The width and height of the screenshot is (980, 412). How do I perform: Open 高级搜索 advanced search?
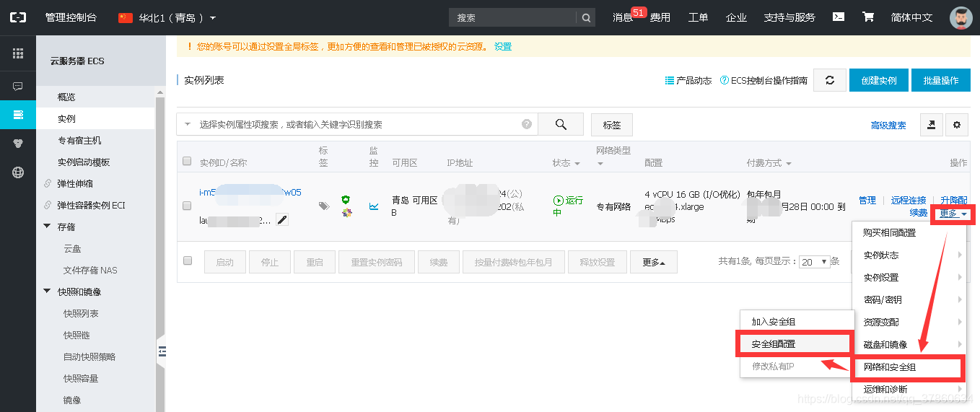pyautogui.click(x=888, y=125)
